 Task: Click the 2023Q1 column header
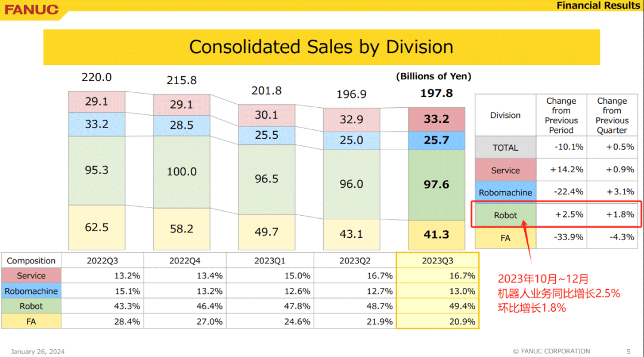pyautogui.click(x=270, y=260)
